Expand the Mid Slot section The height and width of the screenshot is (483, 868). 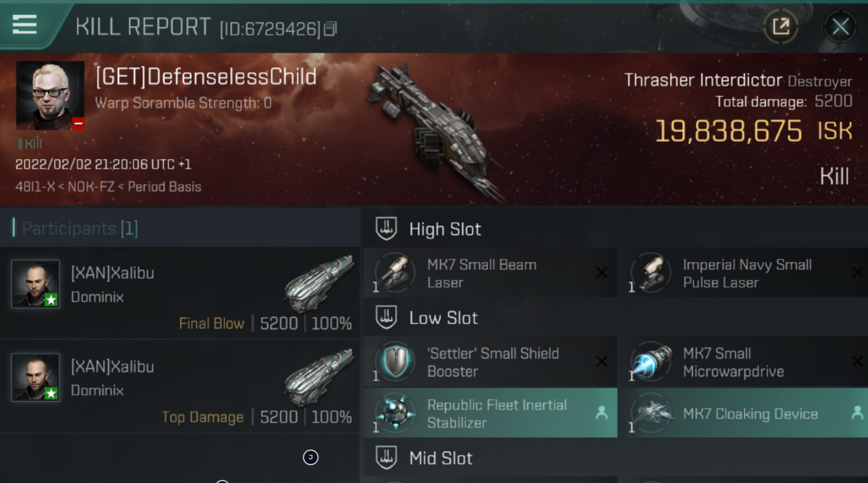point(441,459)
